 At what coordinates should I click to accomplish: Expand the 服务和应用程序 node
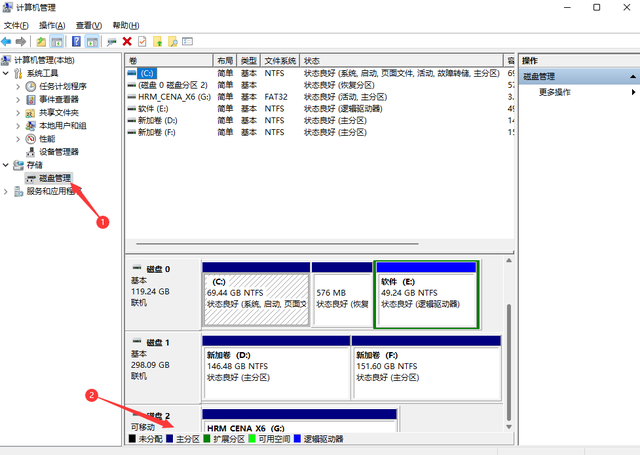click(x=6, y=191)
